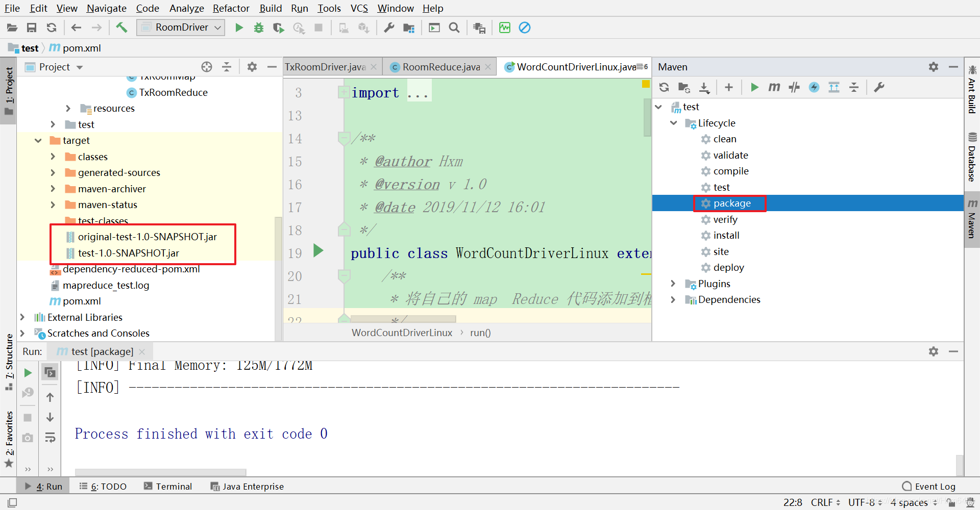Expand the Plugins node in Maven
The height and width of the screenshot is (510, 980).
click(674, 284)
